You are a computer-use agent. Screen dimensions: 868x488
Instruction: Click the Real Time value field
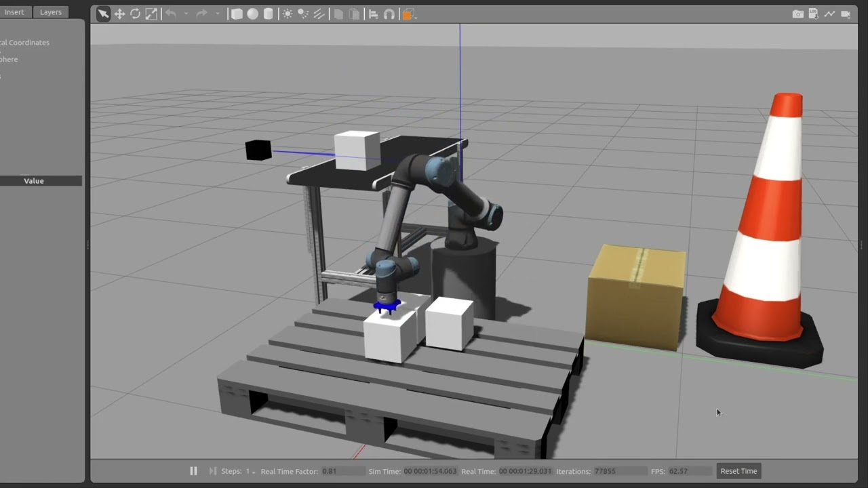click(526, 471)
